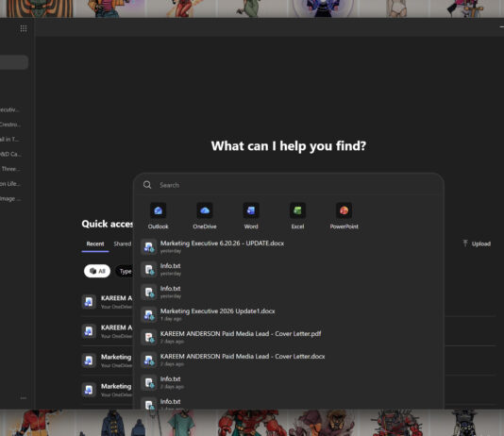Open the Type filter dropdown

coord(125,272)
